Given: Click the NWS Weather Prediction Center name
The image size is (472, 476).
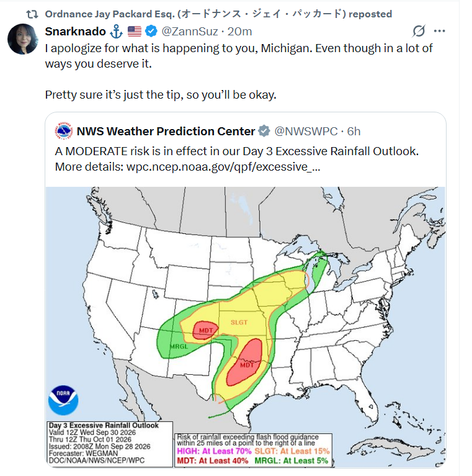Looking at the screenshot, I should click(166, 132).
